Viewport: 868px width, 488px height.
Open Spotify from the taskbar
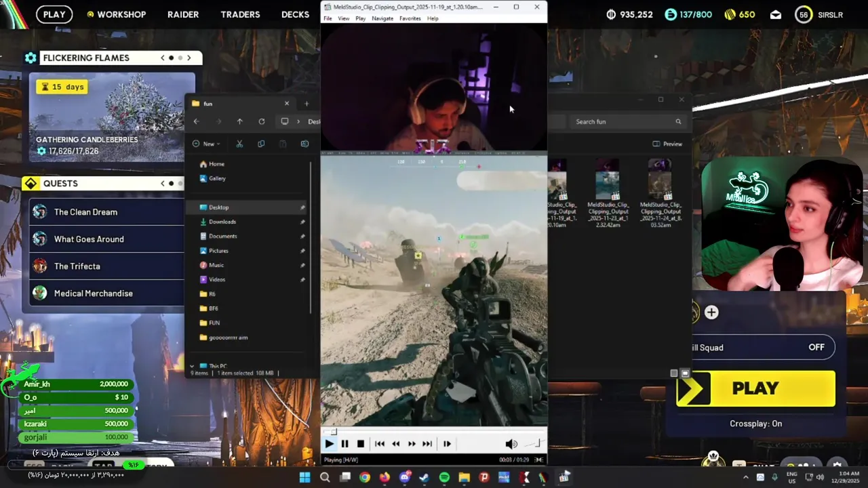(444, 478)
